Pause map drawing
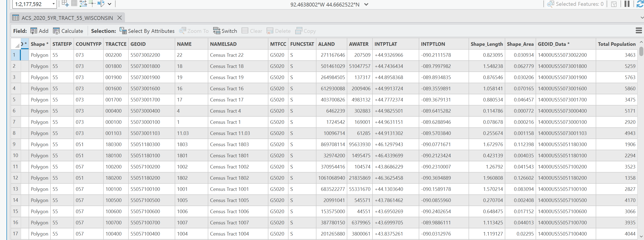The height and width of the screenshot is (240, 644). (627, 4)
